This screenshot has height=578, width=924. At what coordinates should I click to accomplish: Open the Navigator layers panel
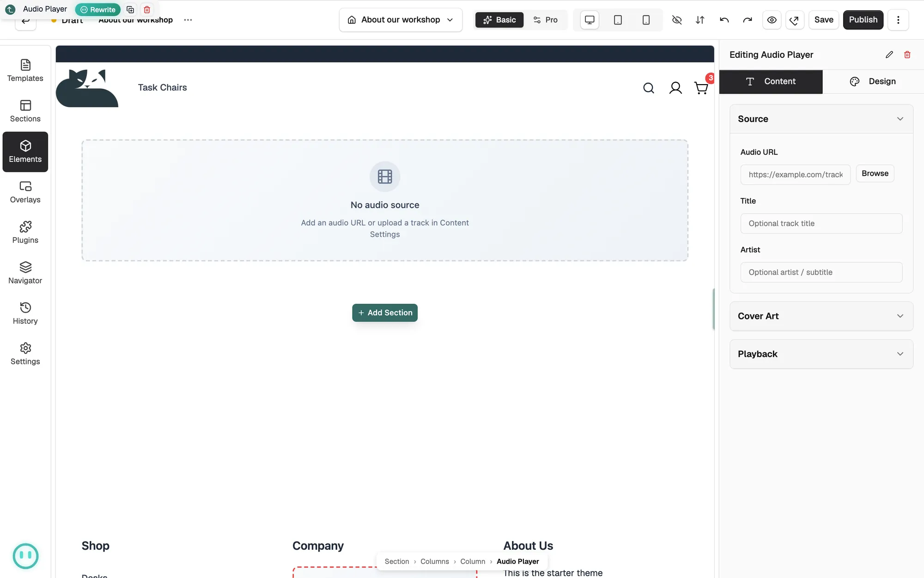25,273
